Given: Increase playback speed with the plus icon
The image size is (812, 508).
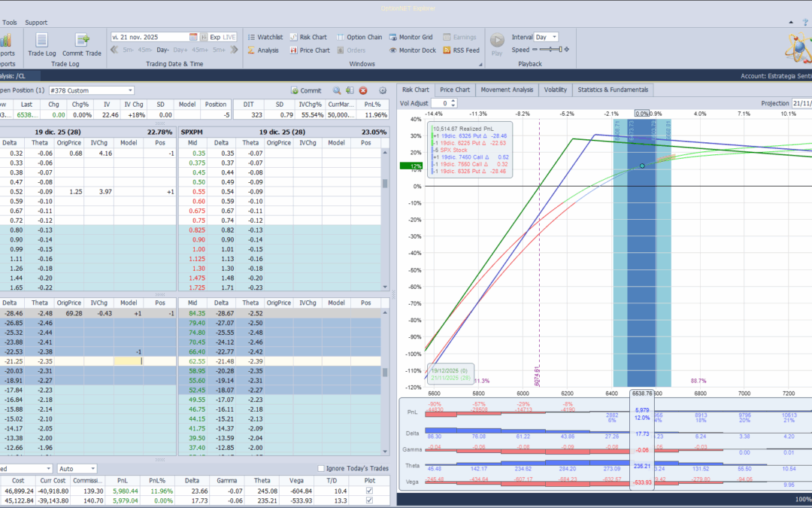Looking at the screenshot, I should point(567,50).
